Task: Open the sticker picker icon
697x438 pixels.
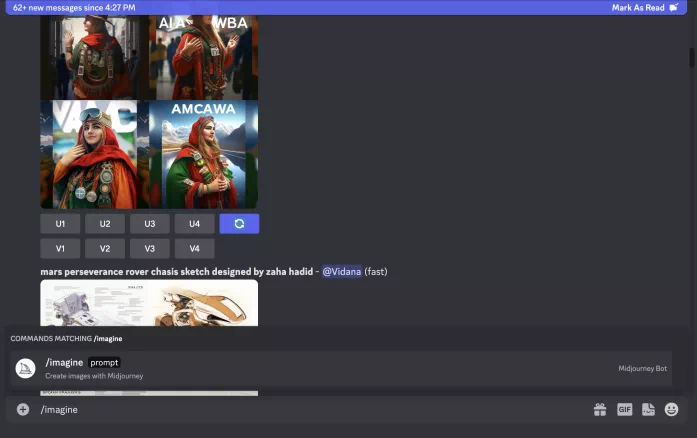Action: [648, 409]
